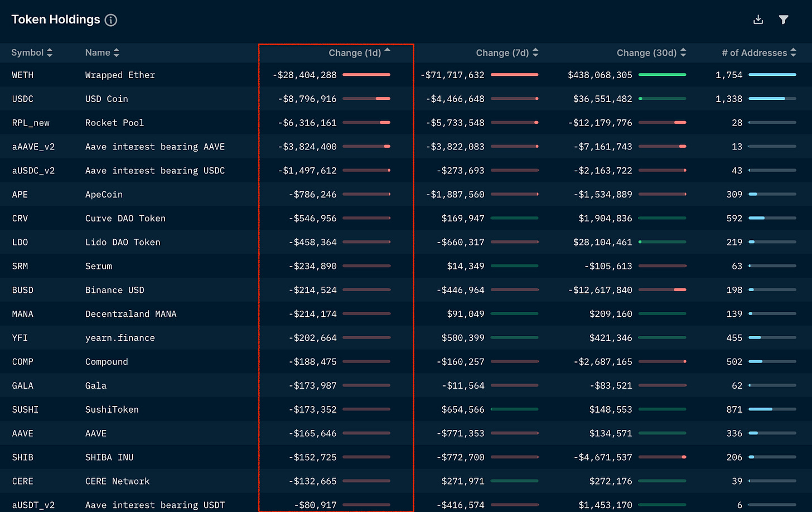The height and width of the screenshot is (512, 812).
Task: Select the CERE symbol cell
Action: click(x=23, y=481)
